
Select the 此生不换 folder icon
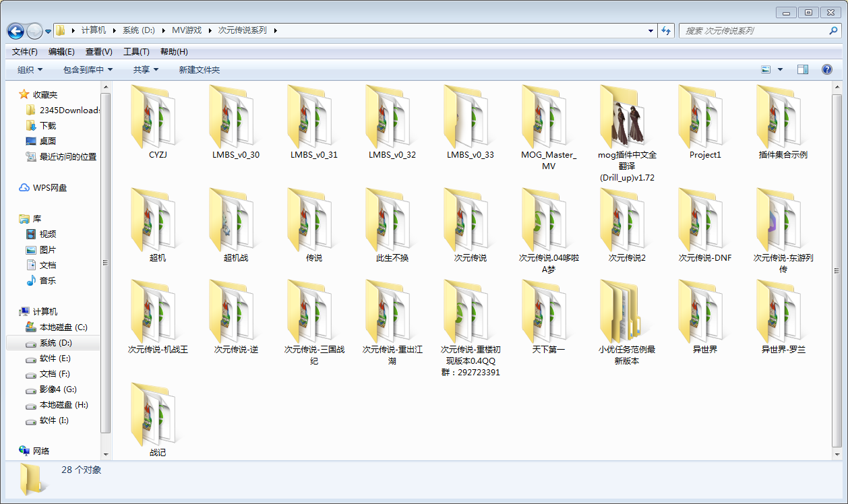(x=392, y=219)
